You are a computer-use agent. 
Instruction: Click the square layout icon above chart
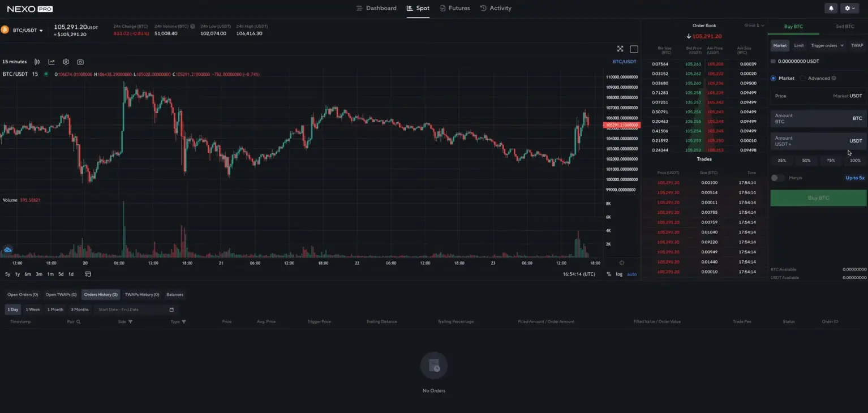(634, 49)
